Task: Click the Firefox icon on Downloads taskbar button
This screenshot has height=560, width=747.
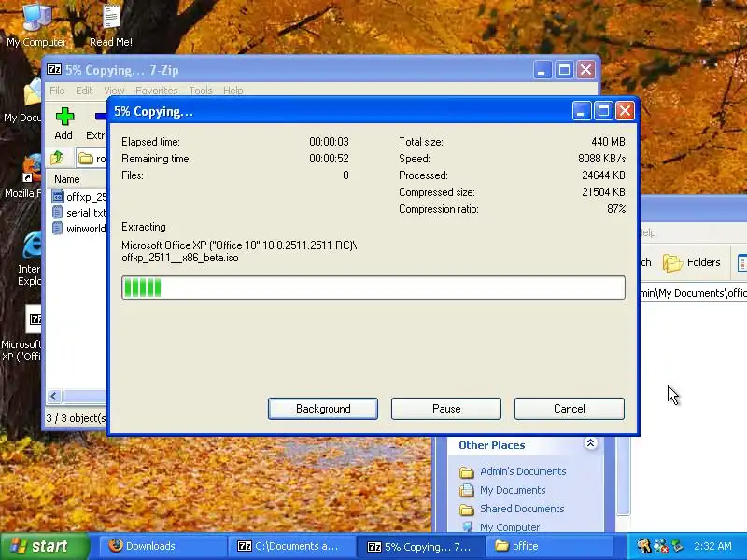Action: point(115,546)
